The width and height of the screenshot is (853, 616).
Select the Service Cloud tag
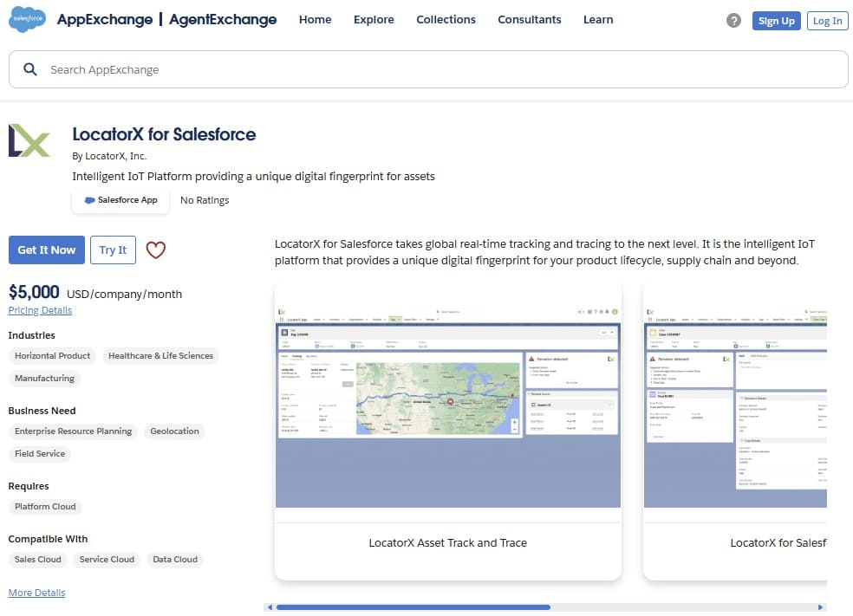click(x=107, y=560)
